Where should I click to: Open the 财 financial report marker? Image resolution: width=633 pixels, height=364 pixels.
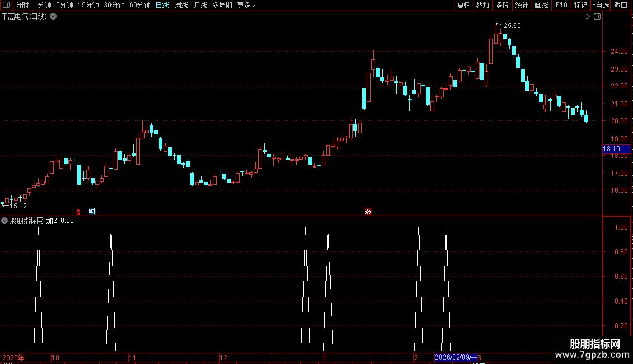[92, 212]
